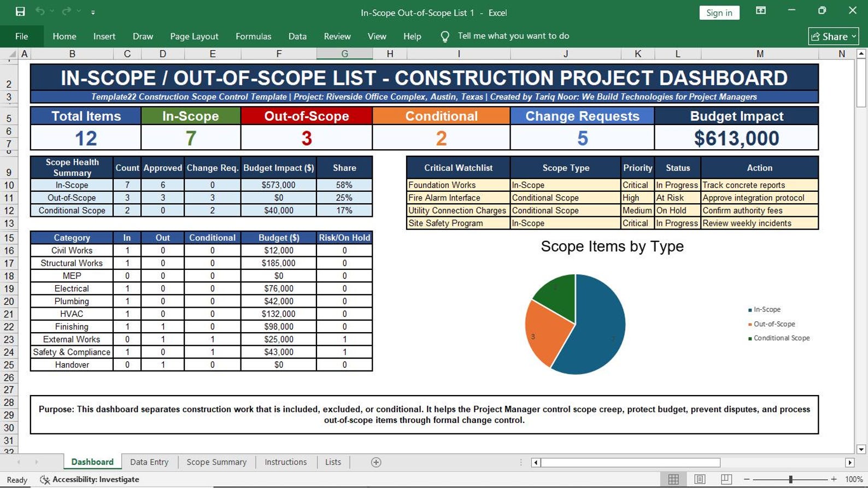Switch to the Scope Summary sheet tab
The image size is (868, 489).
[216, 462]
